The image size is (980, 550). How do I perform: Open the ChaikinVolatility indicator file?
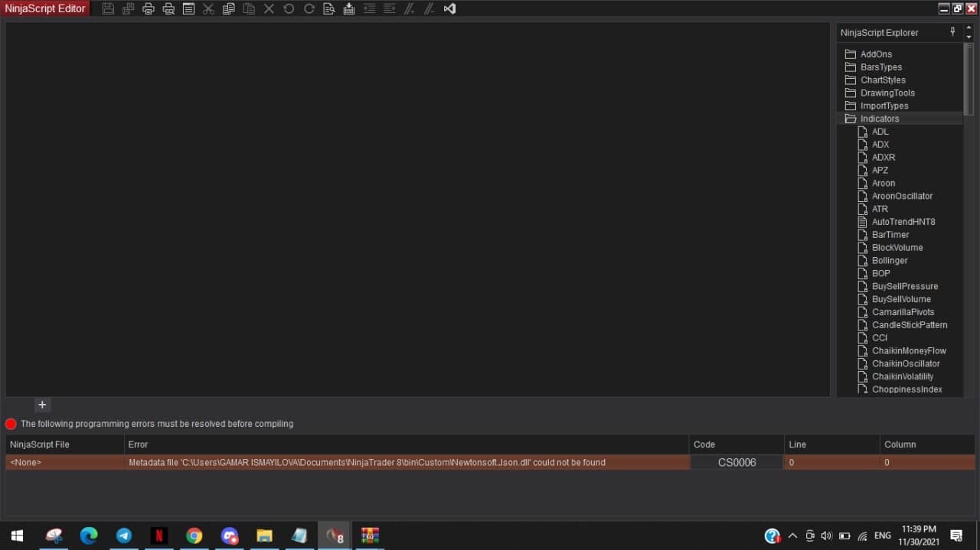896,376
